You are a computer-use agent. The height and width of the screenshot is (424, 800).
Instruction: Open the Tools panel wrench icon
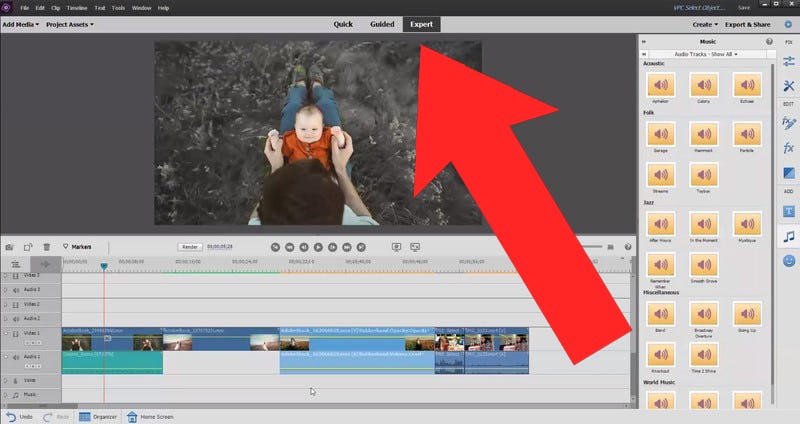(788, 89)
